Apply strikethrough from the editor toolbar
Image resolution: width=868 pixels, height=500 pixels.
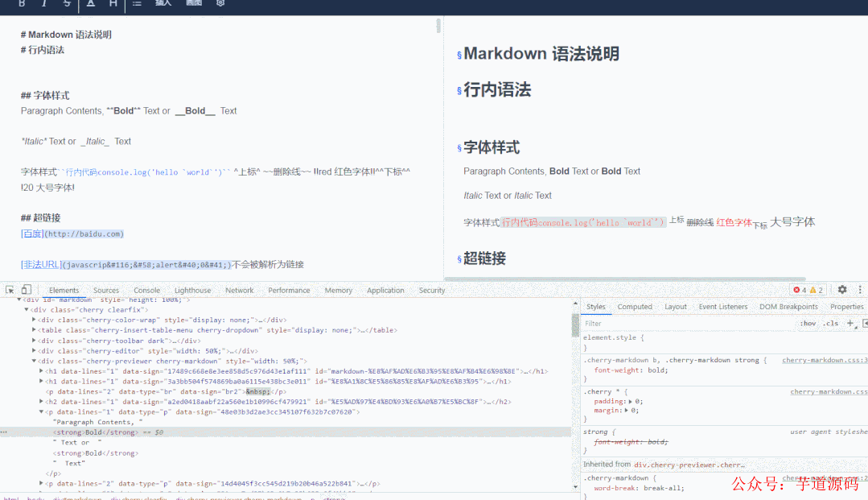point(67,3)
